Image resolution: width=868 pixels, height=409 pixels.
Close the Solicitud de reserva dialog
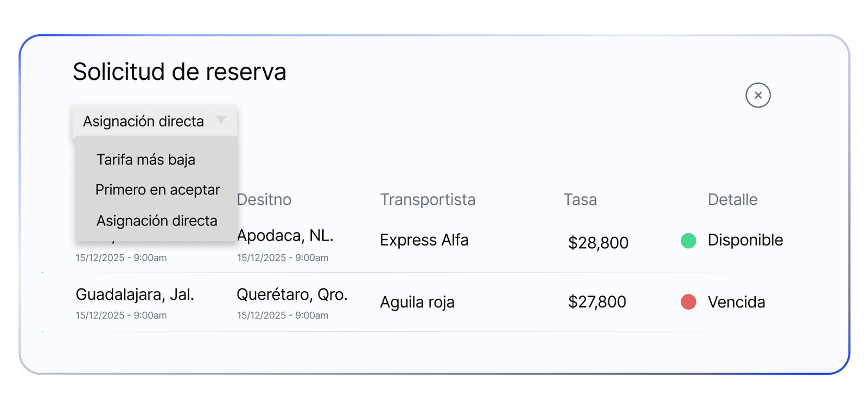pos(758,95)
